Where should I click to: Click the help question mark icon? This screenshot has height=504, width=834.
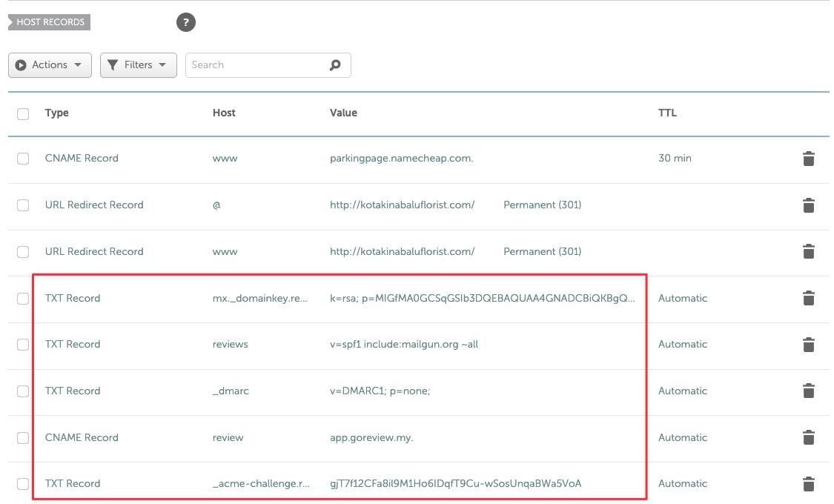(x=186, y=22)
